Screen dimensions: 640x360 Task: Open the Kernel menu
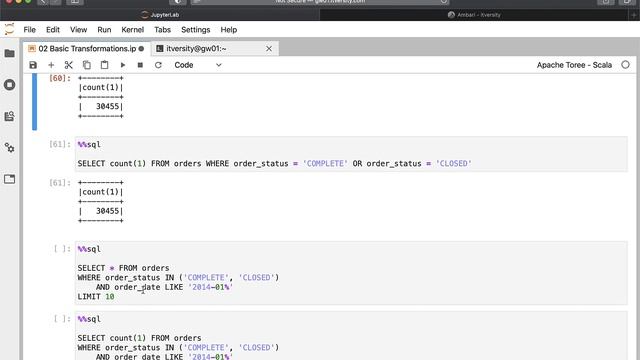coord(133,30)
